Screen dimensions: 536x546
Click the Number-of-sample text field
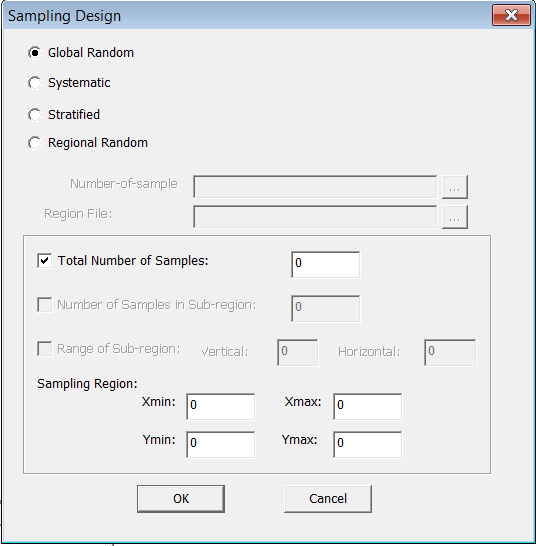pos(315,187)
